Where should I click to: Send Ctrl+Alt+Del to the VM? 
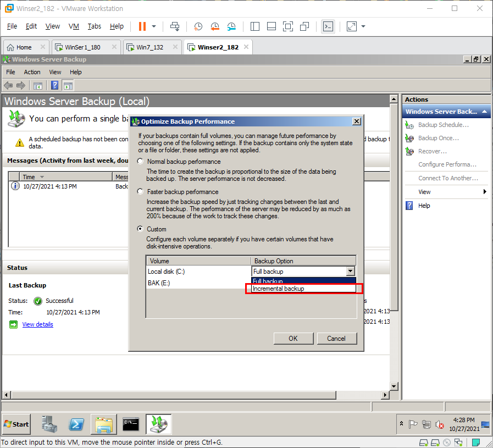coord(174,26)
